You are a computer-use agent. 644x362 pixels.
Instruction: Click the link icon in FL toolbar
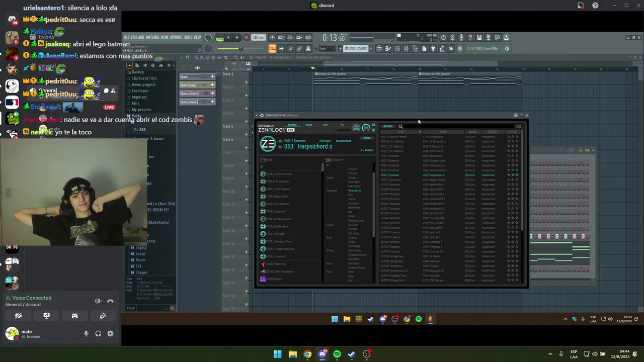[299, 49]
